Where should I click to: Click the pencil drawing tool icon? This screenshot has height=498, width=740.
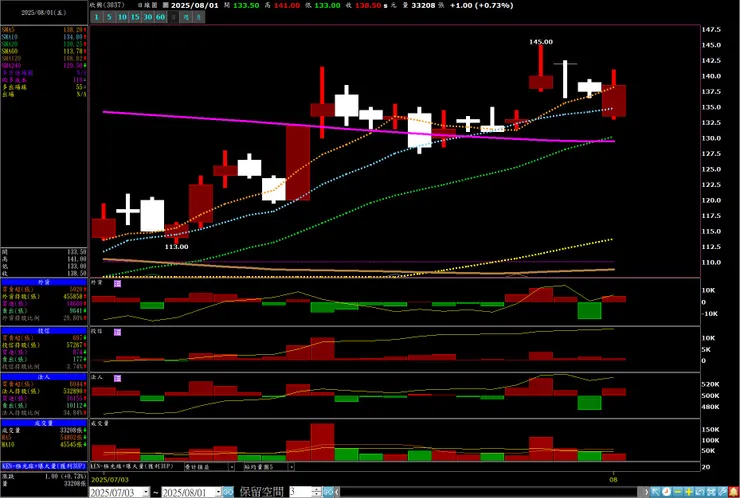[723, 492]
